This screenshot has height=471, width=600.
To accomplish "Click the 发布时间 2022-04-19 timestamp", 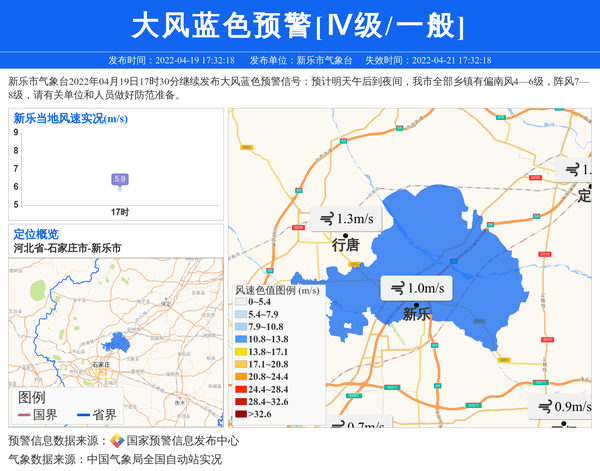I will pos(171,60).
